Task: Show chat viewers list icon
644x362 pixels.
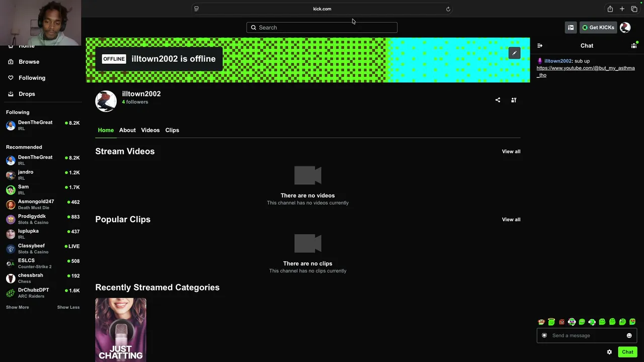Action: coord(634,46)
